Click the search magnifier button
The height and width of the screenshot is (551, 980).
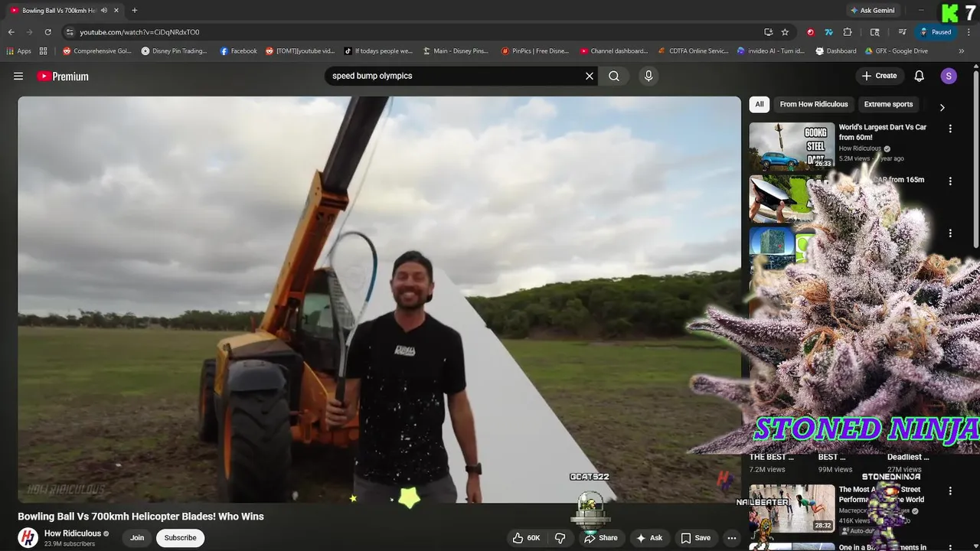[614, 76]
